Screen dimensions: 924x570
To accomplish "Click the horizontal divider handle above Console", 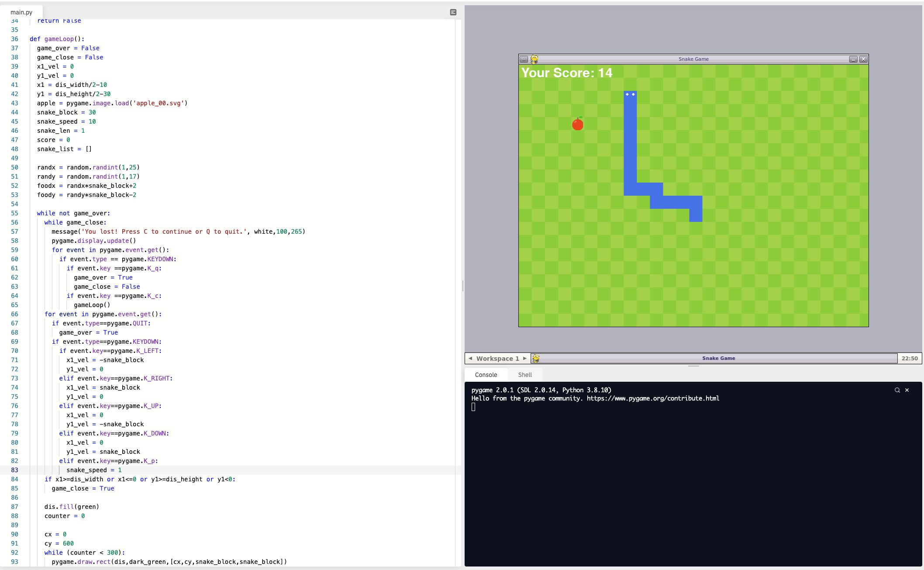I will click(x=693, y=366).
